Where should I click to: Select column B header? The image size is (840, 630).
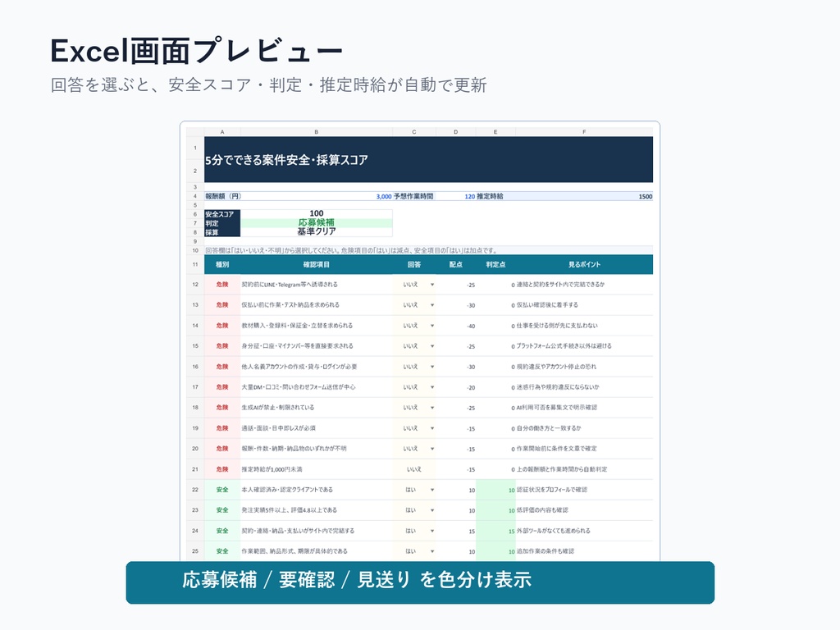316,132
